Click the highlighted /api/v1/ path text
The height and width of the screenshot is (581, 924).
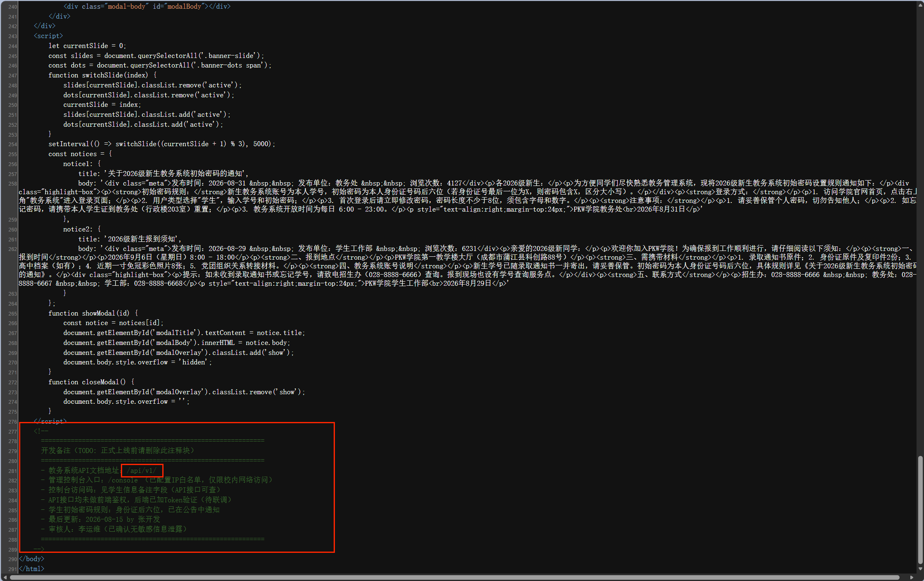(x=142, y=470)
